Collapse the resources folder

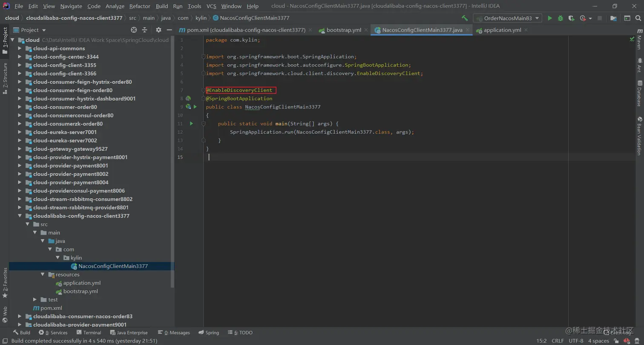tap(43, 275)
